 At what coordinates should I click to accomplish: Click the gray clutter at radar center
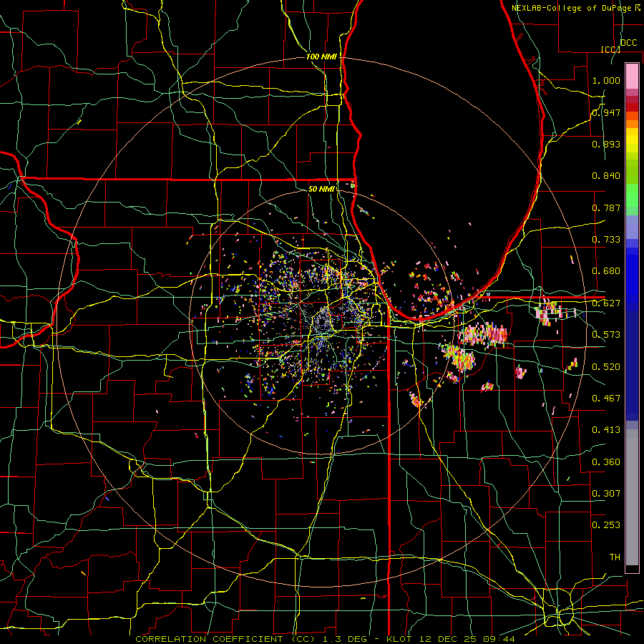(323, 321)
